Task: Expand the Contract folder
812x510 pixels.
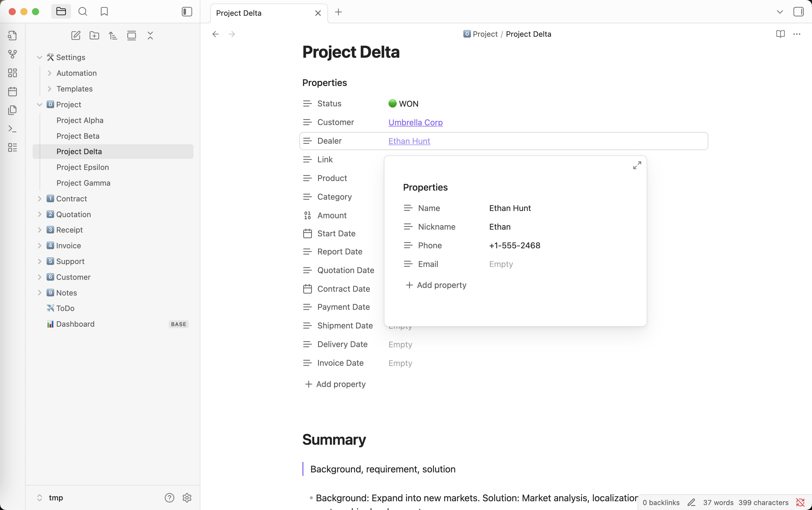Action: point(39,199)
